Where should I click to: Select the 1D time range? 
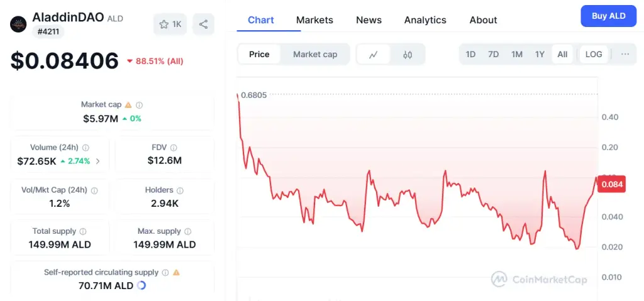470,54
